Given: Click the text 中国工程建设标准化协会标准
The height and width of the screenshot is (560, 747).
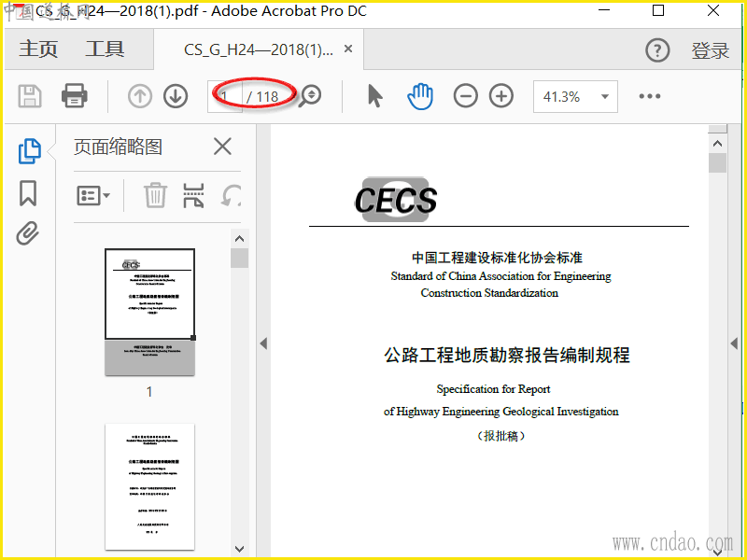Looking at the screenshot, I should (497, 258).
